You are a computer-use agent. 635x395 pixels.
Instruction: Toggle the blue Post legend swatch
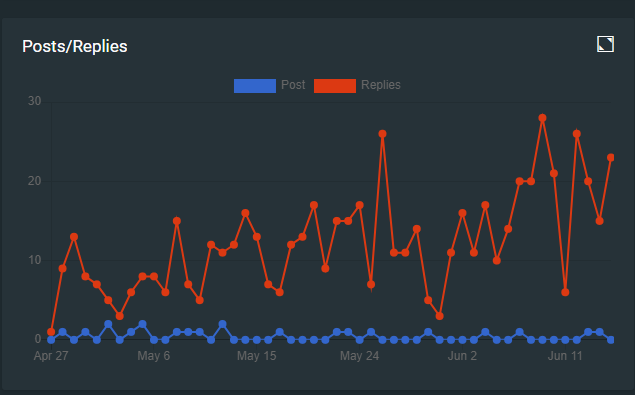point(255,85)
